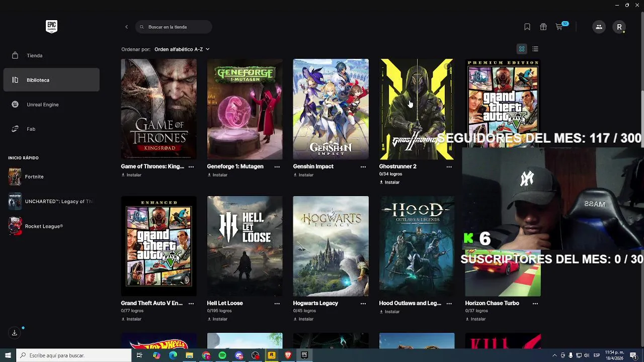This screenshot has width=644, height=362.
Task: Open Windows Start menu
Action: pyautogui.click(x=8, y=355)
